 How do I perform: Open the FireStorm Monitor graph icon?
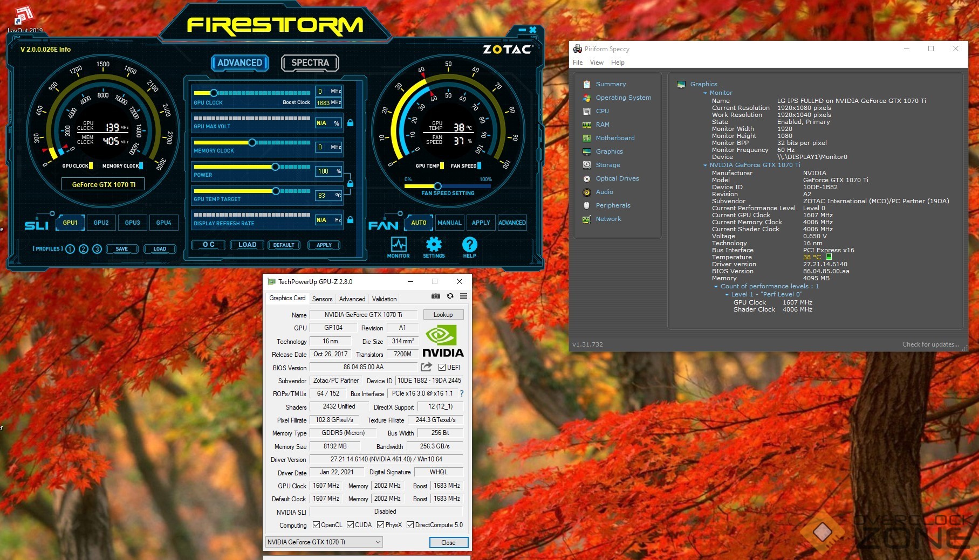pyautogui.click(x=398, y=244)
